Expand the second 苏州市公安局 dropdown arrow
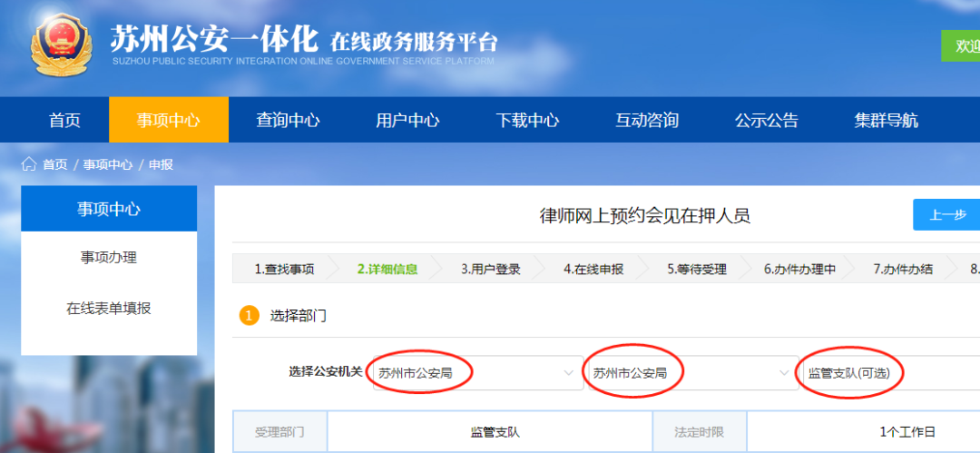The height and width of the screenshot is (453, 980). (x=784, y=373)
